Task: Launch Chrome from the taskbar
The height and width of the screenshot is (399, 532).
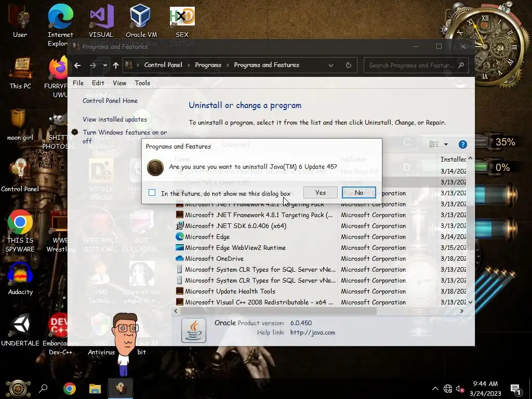Action: (x=69, y=389)
